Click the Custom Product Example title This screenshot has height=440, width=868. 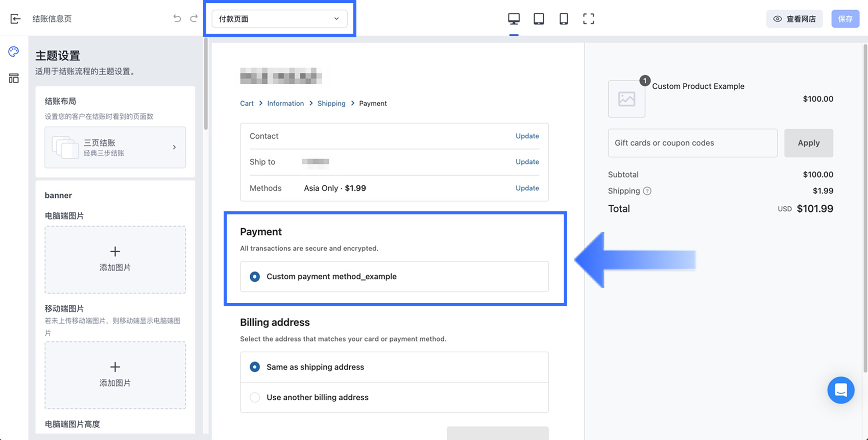[x=698, y=86]
